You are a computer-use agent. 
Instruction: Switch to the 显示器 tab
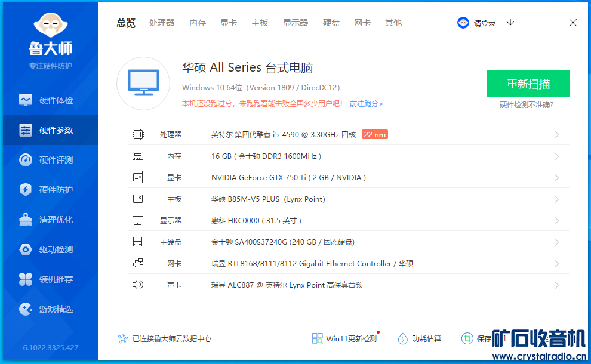(295, 23)
